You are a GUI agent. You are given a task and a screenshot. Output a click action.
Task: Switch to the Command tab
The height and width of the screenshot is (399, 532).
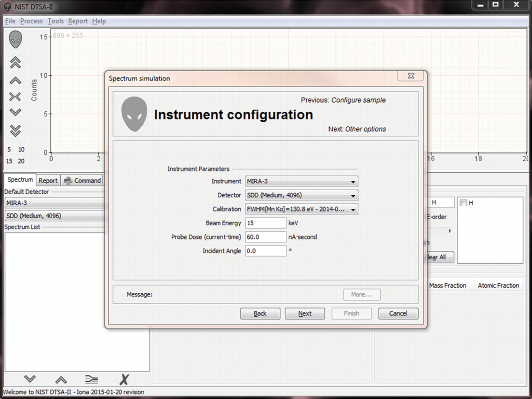tap(83, 180)
